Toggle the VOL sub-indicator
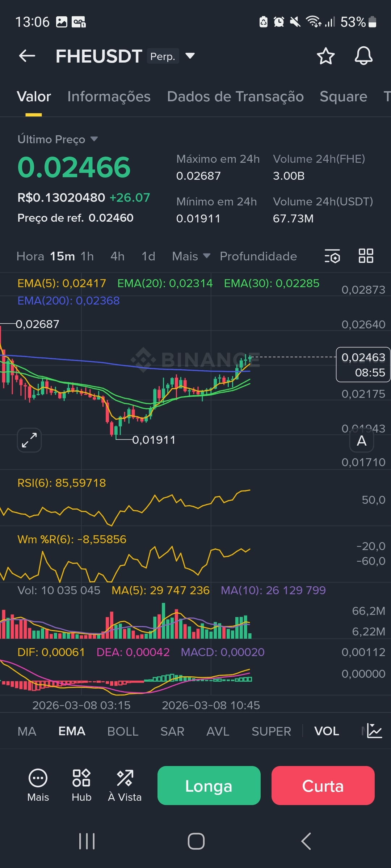 point(327,731)
